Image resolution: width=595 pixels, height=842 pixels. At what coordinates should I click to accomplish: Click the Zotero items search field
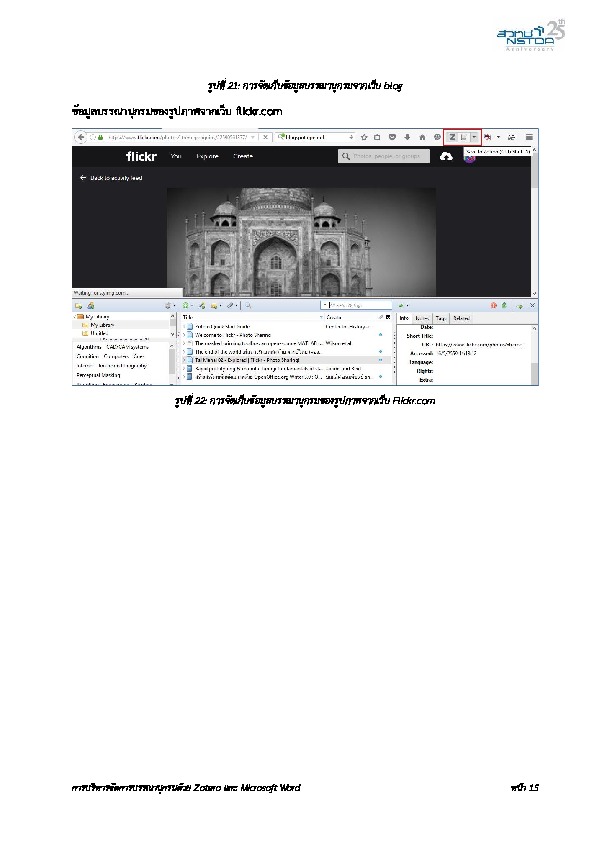click(356, 305)
